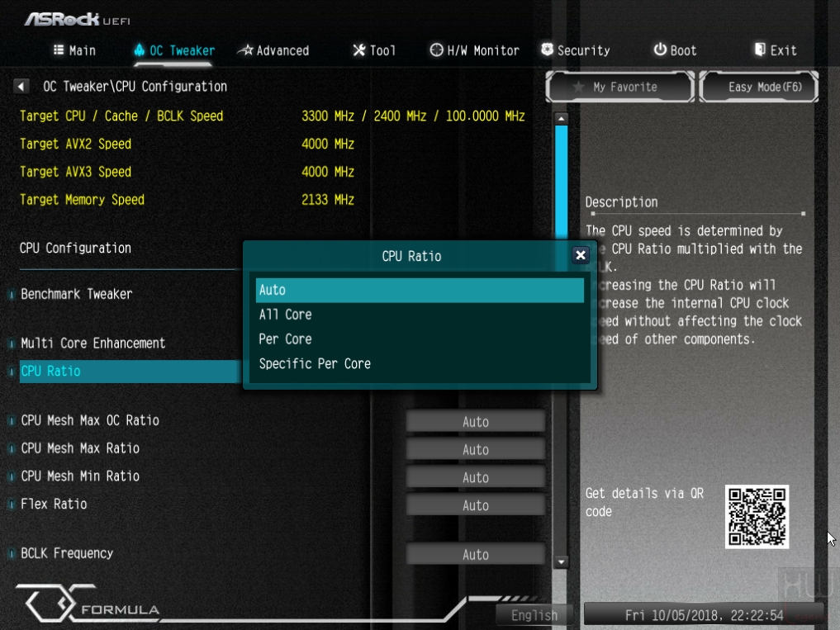This screenshot has width=840, height=630.
Task: Select the CPU Mesh Max Ratio label
Action: coord(80,448)
